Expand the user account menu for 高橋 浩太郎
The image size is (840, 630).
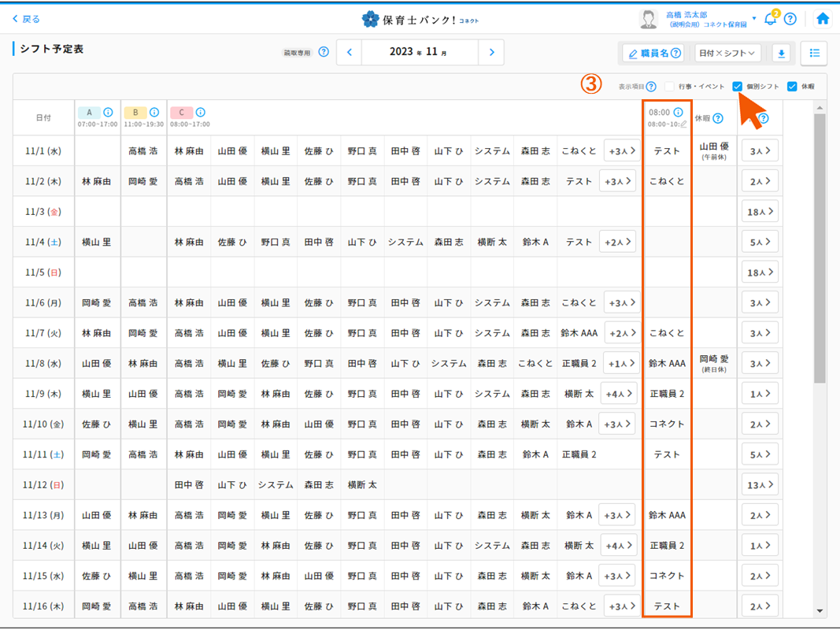(754, 18)
